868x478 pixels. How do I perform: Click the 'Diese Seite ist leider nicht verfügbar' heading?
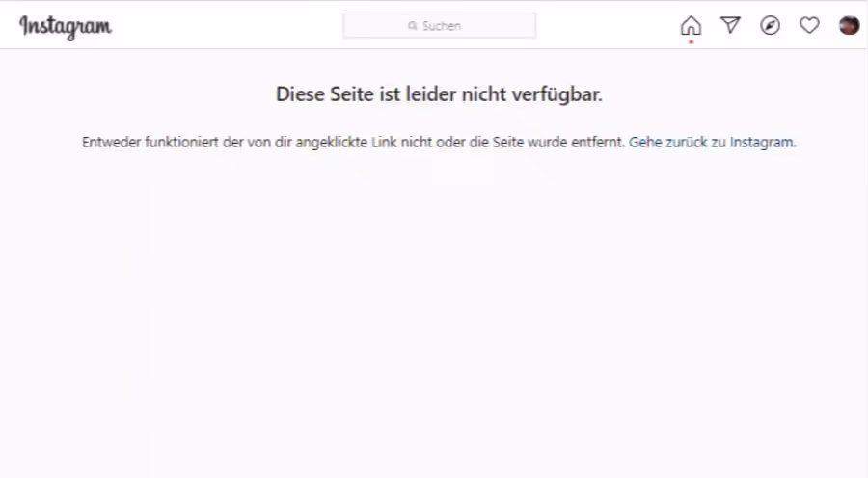(x=439, y=94)
